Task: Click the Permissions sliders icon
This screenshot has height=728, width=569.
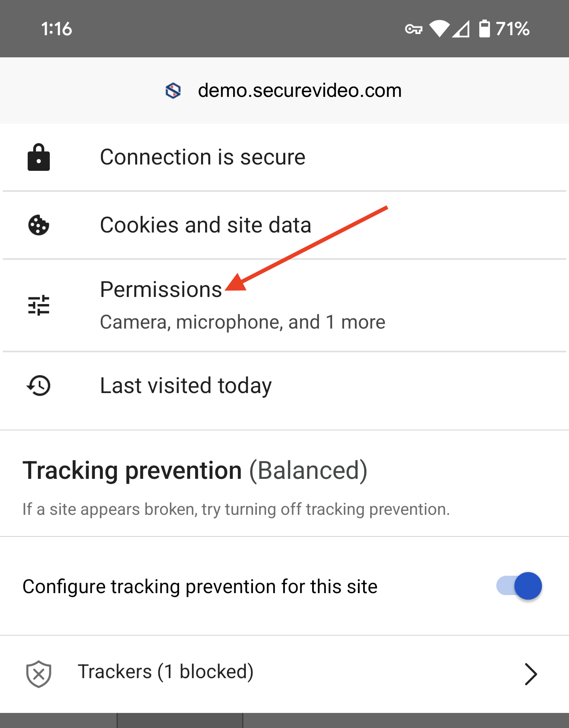Action: tap(39, 305)
